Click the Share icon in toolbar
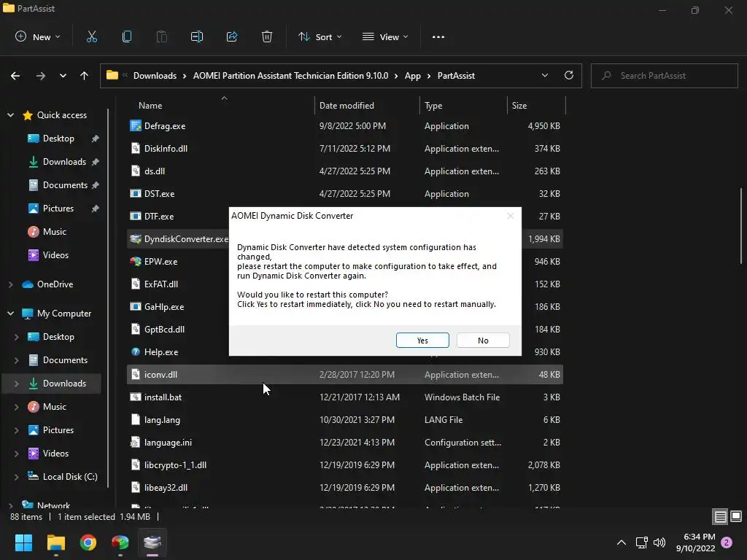 [232, 36]
